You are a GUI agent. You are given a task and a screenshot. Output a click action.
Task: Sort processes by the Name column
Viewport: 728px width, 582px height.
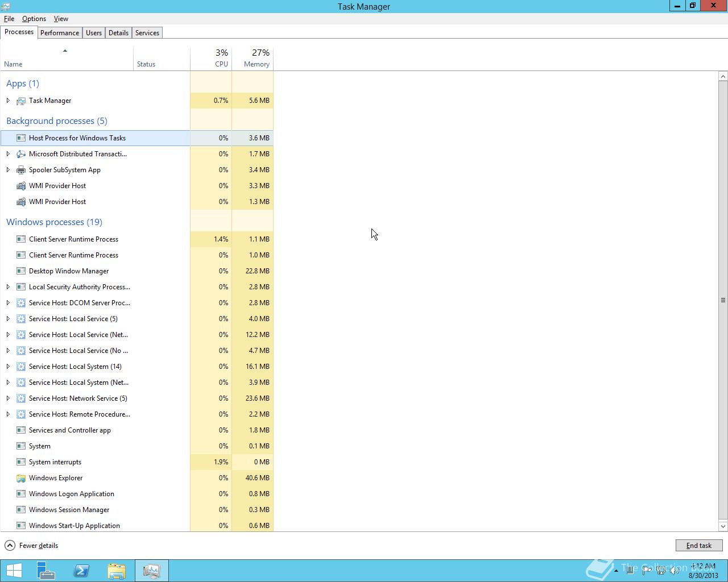[x=67, y=59]
